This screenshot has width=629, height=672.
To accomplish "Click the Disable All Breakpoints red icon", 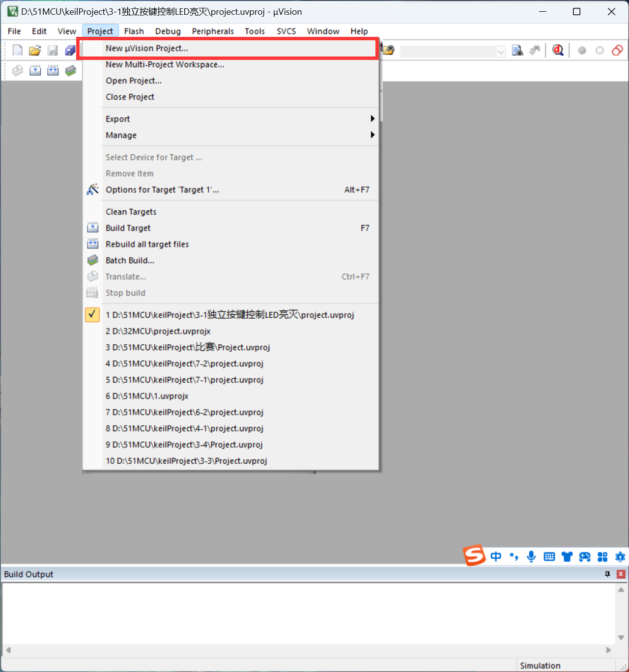I will (x=617, y=50).
